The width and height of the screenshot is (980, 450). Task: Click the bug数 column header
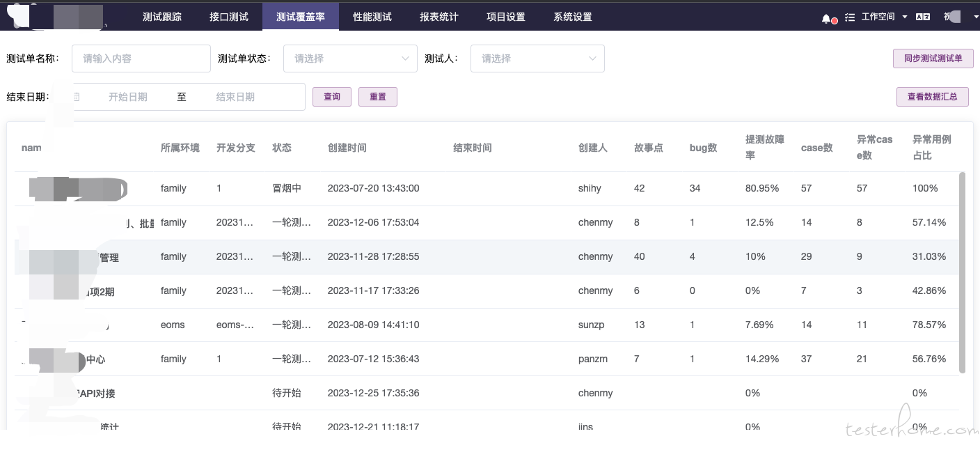tap(704, 148)
